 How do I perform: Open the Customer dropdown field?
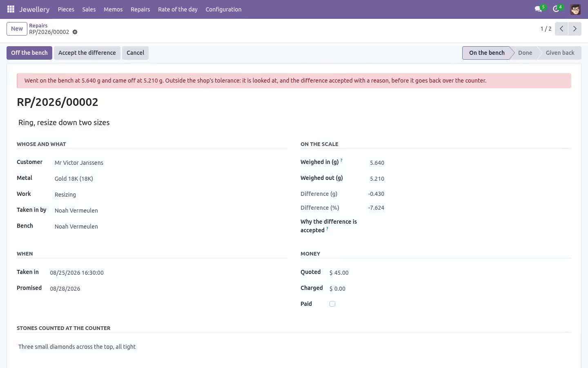170,163
